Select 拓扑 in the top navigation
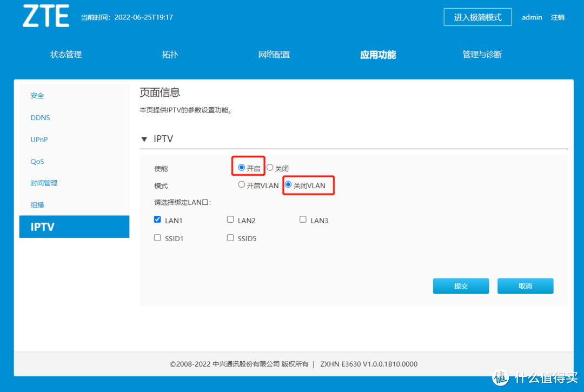This screenshot has height=392, width=584. pyautogui.click(x=170, y=54)
